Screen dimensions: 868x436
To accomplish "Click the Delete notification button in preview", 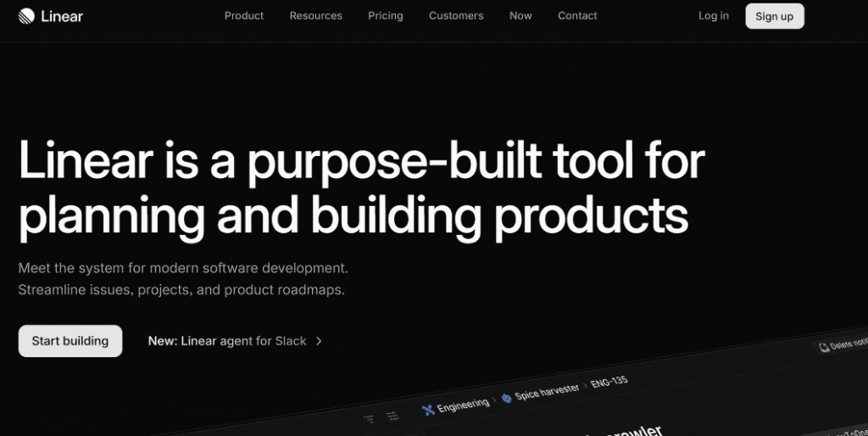I will coord(842,344).
